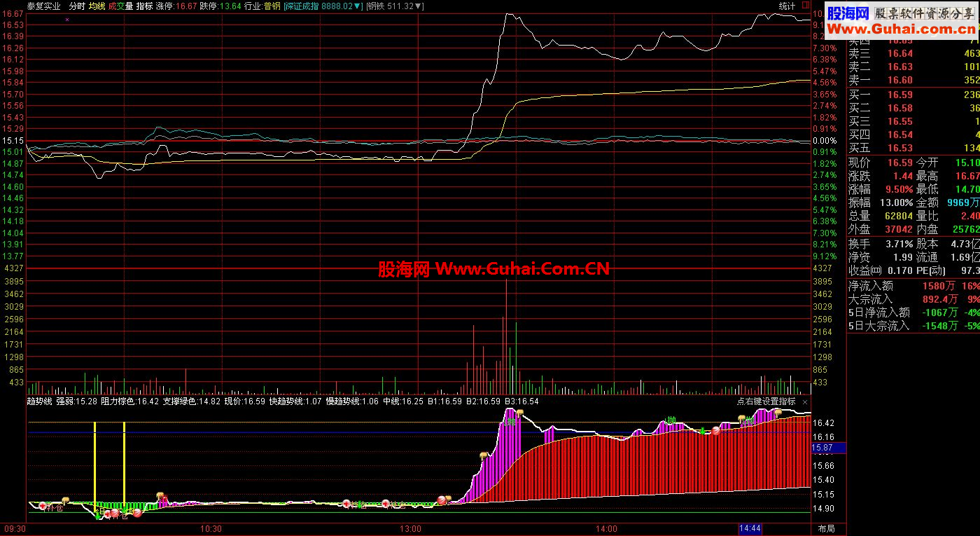Click the 中线:16.25 legend value
Viewport: 980px width, 536px height.
403,401
